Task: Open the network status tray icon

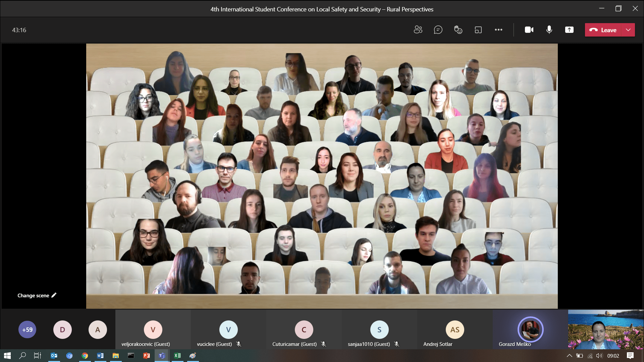Action: [x=590, y=356]
